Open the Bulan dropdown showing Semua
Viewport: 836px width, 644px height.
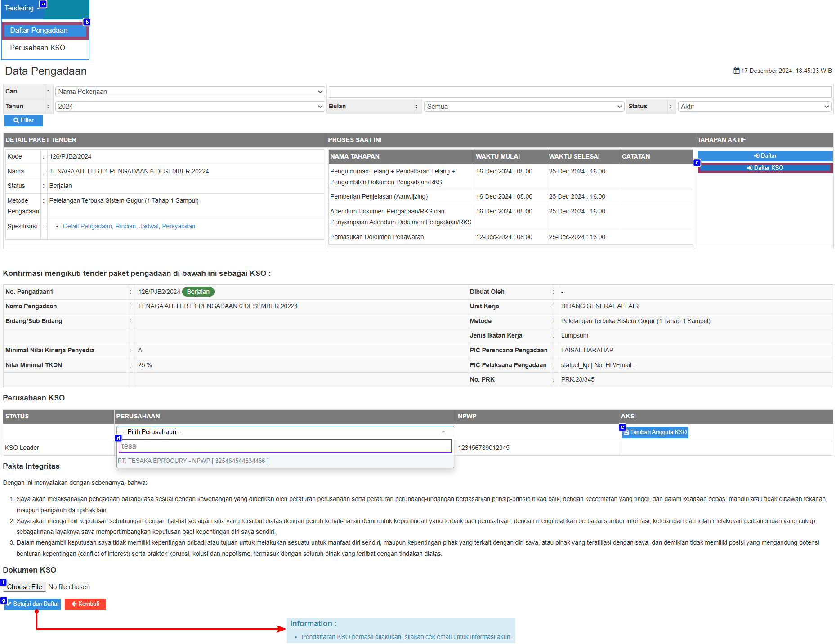pos(524,107)
